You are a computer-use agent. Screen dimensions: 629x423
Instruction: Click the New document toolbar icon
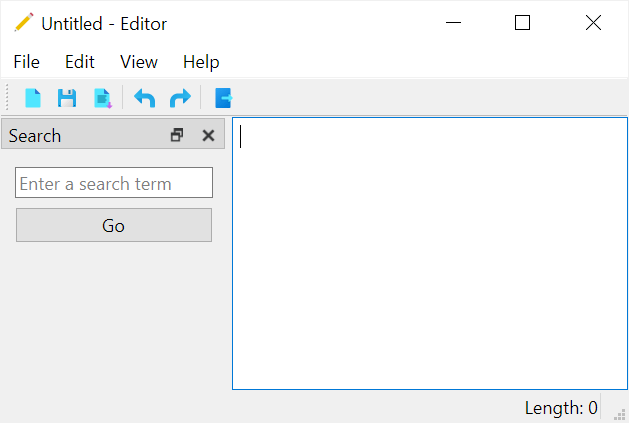[x=33, y=98]
